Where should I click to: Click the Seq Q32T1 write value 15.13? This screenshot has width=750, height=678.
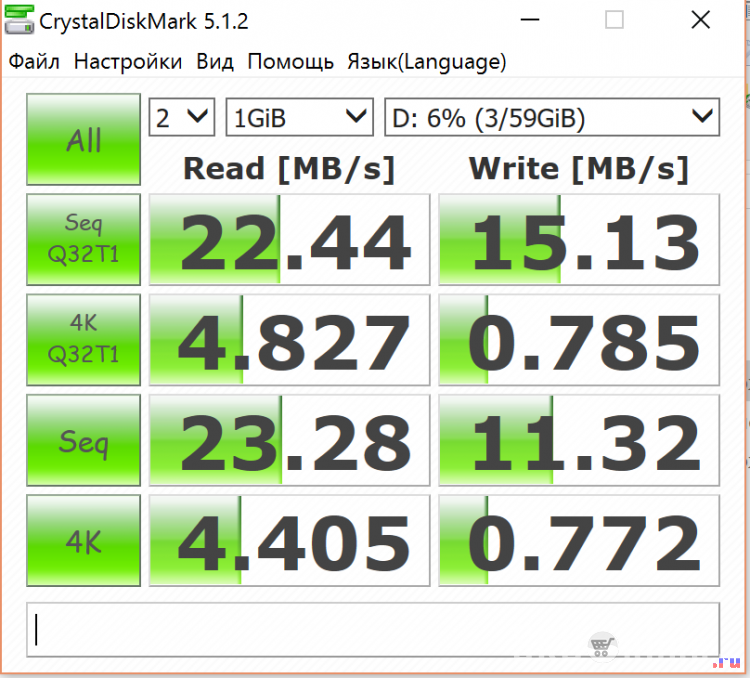pos(579,239)
